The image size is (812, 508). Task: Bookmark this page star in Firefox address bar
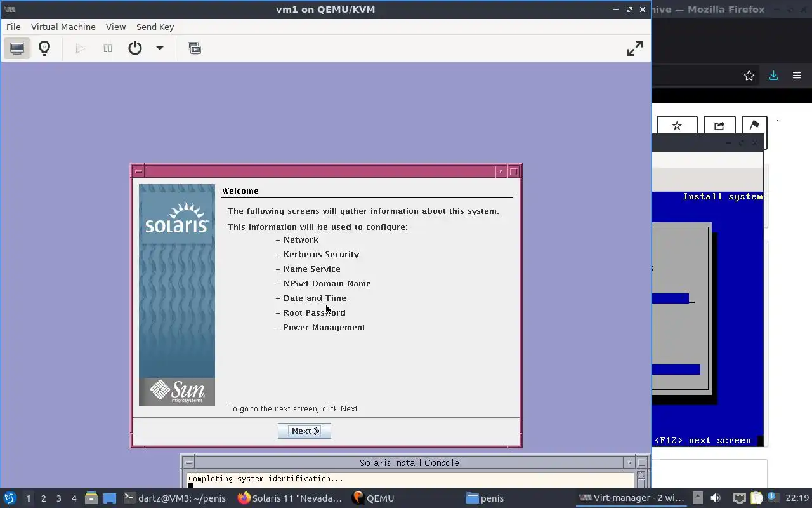(x=749, y=76)
